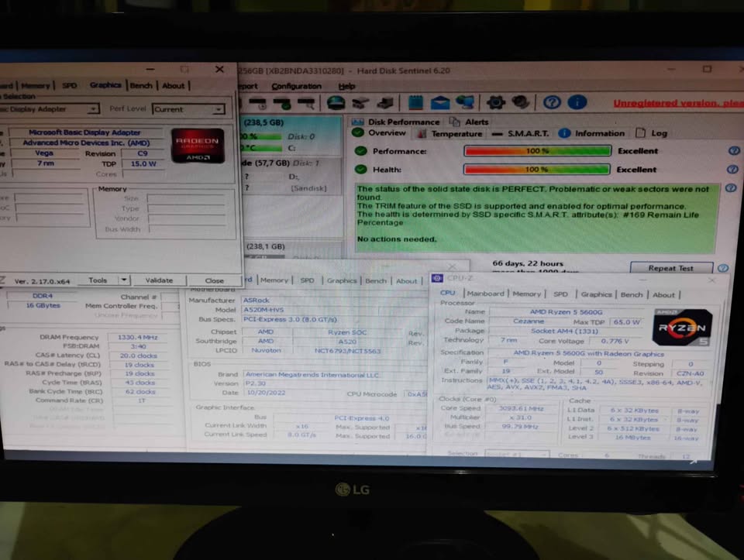The width and height of the screenshot is (744, 560).
Task: Click the help icon next to Repeat Test
Action: pyautogui.click(x=723, y=269)
